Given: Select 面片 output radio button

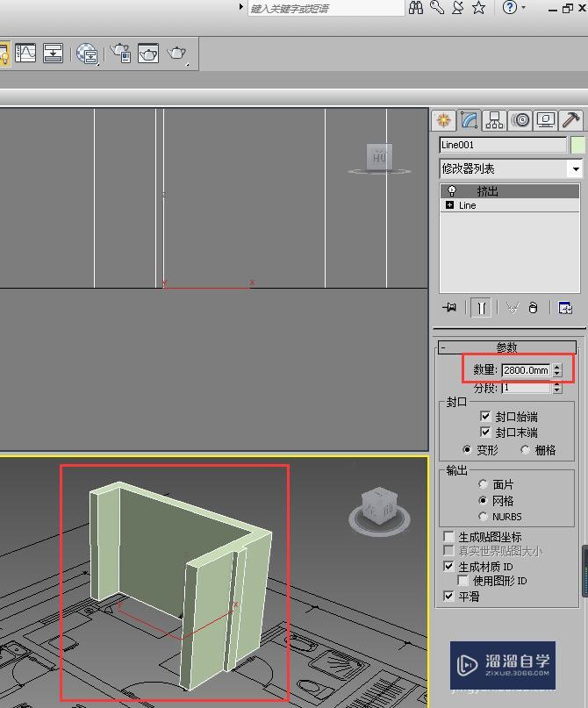Looking at the screenshot, I should tap(483, 484).
